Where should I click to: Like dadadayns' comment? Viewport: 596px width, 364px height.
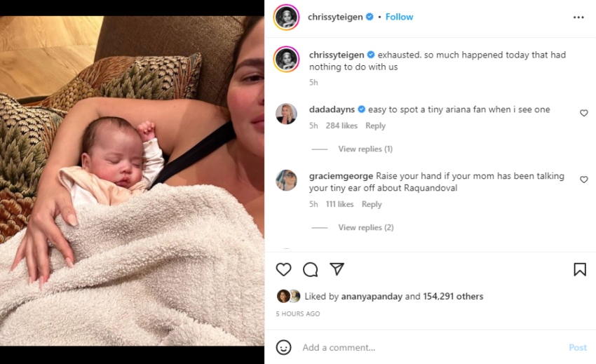tap(583, 113)
